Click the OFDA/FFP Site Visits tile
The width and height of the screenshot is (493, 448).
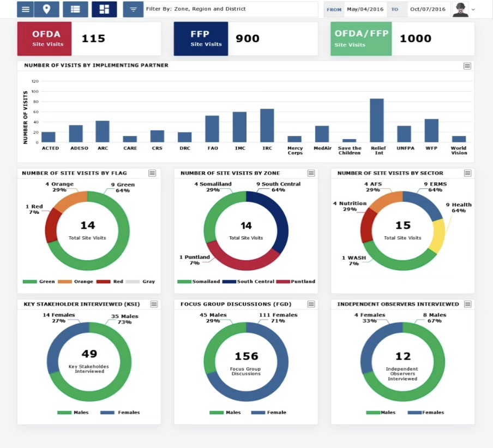tap(361, 39)
